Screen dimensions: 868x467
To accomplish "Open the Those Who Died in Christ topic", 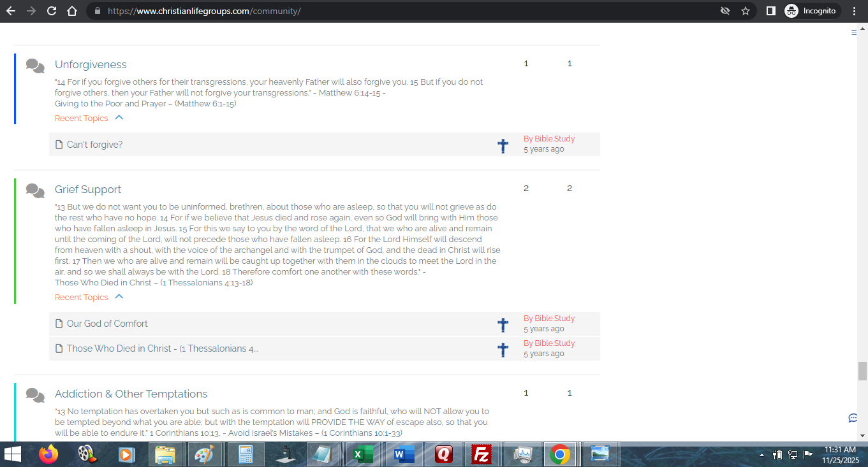I will pyautogui.click(x=162, y=348).
